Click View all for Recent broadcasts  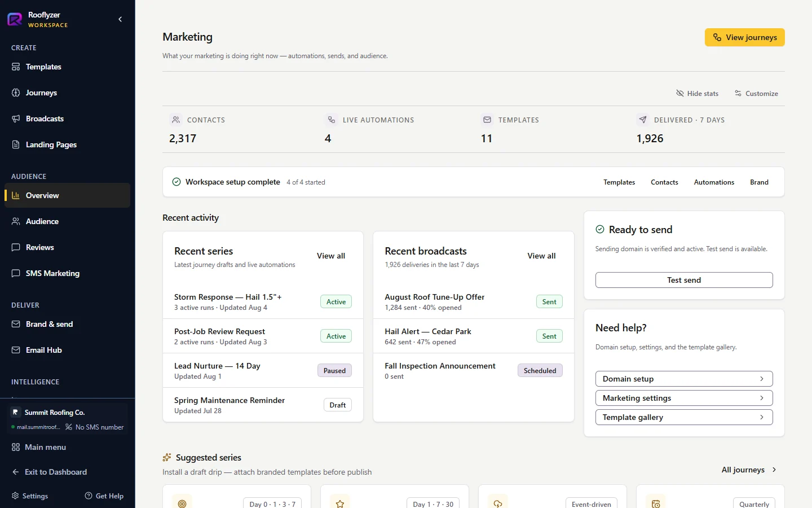[541, 256]
